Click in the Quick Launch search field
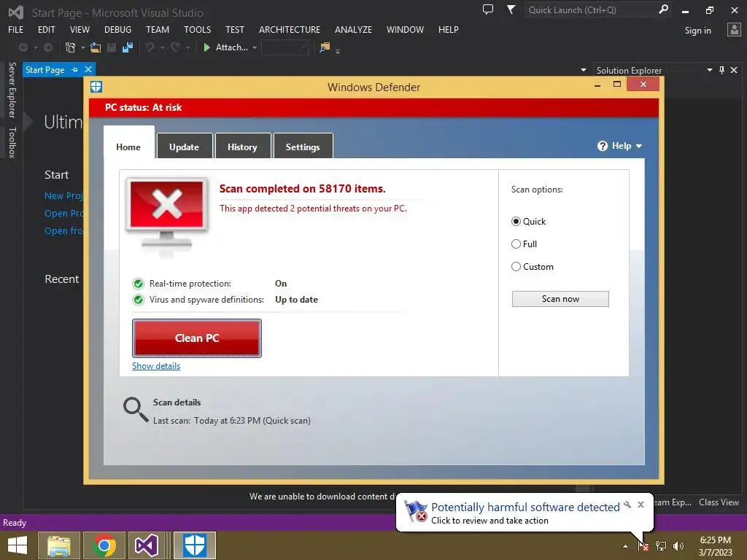 pos(591,9)
